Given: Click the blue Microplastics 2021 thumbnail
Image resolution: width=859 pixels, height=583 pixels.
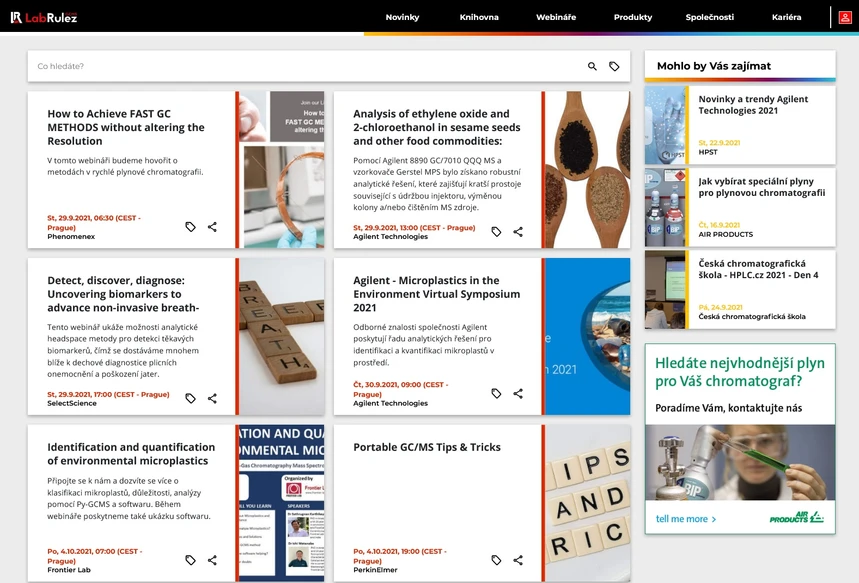Looking at the screenshot, I should 588,336.
